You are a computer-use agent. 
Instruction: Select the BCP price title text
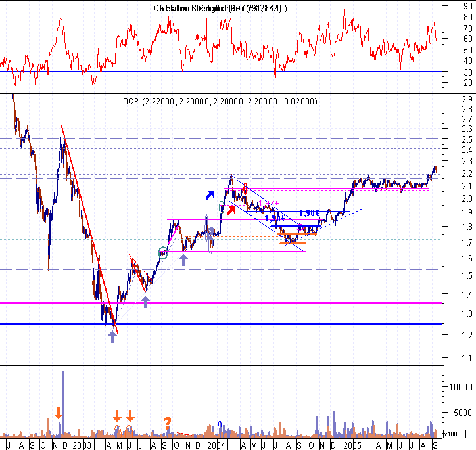pos(220,101)
